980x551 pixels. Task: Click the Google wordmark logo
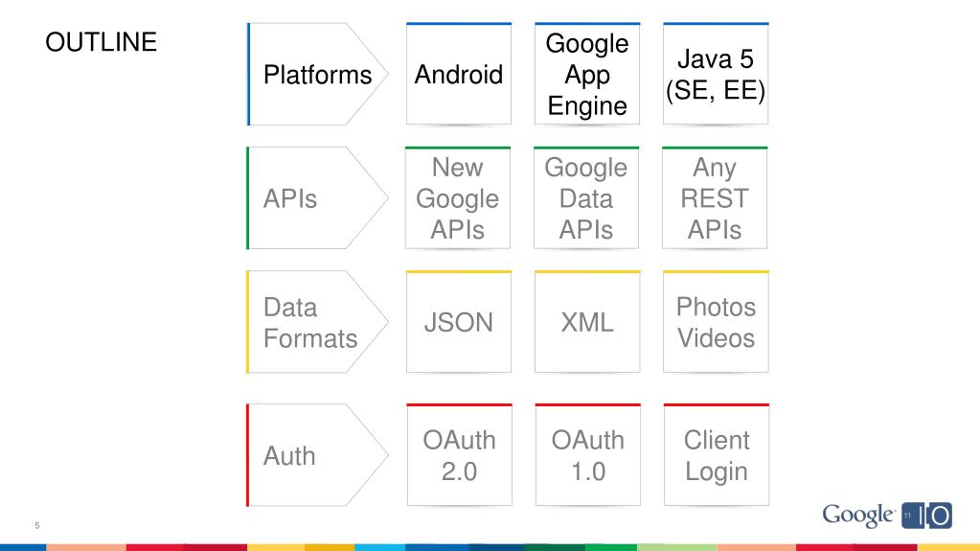tap(858, 516)
